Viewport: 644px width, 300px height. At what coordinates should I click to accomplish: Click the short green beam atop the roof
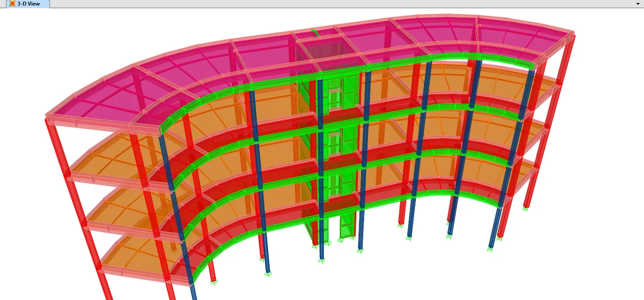pos(315,33)
